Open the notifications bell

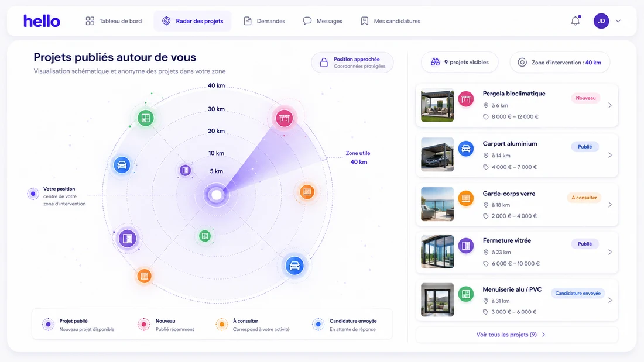576,21
